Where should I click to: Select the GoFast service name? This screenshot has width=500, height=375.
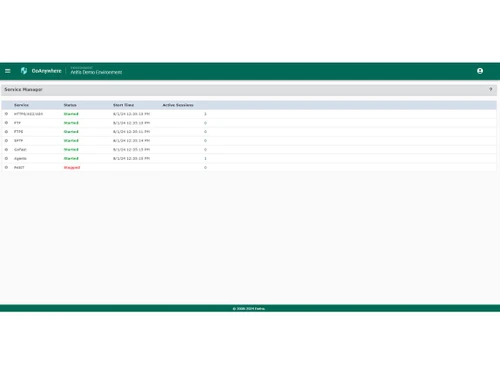[x=20, y=150]
